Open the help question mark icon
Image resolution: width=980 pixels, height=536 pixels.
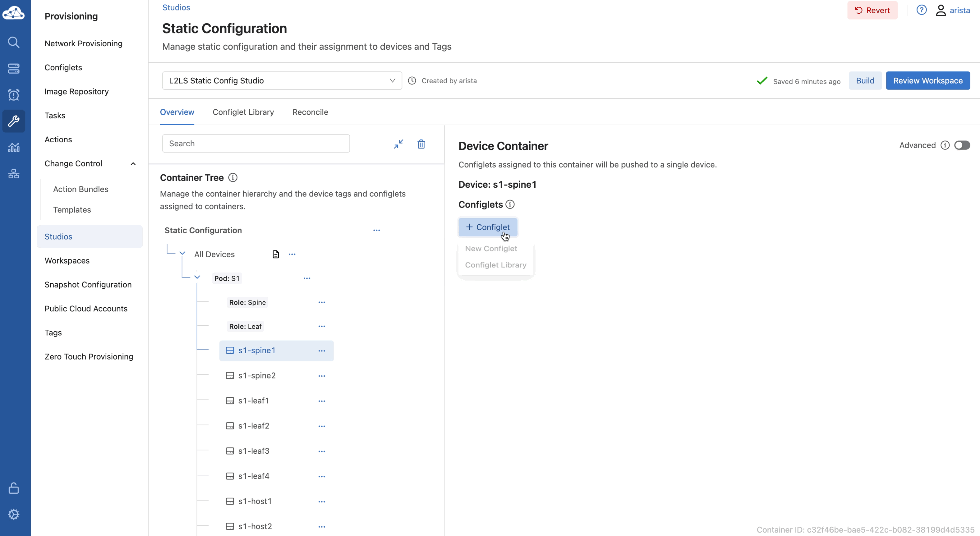[921, 10]
